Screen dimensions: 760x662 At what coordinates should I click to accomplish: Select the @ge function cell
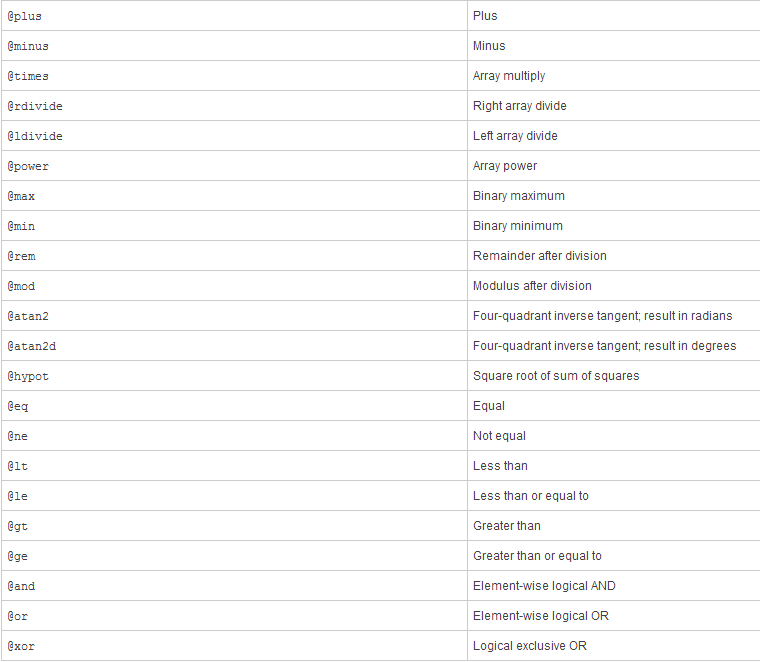(235, 556)
